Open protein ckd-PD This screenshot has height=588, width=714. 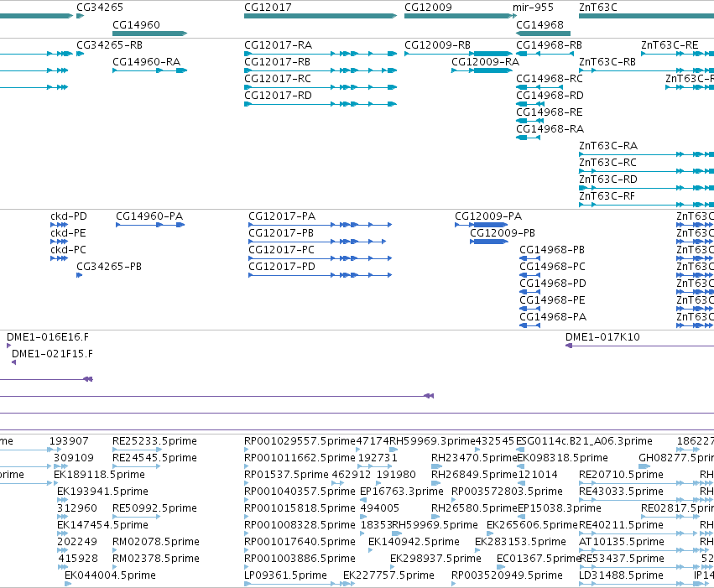point(68,216)
